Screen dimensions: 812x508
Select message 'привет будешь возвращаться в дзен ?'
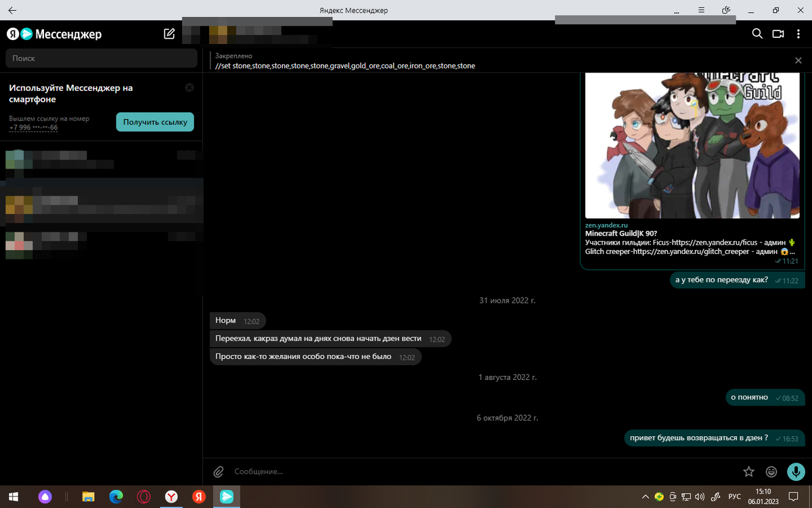[x=715, y=438]
